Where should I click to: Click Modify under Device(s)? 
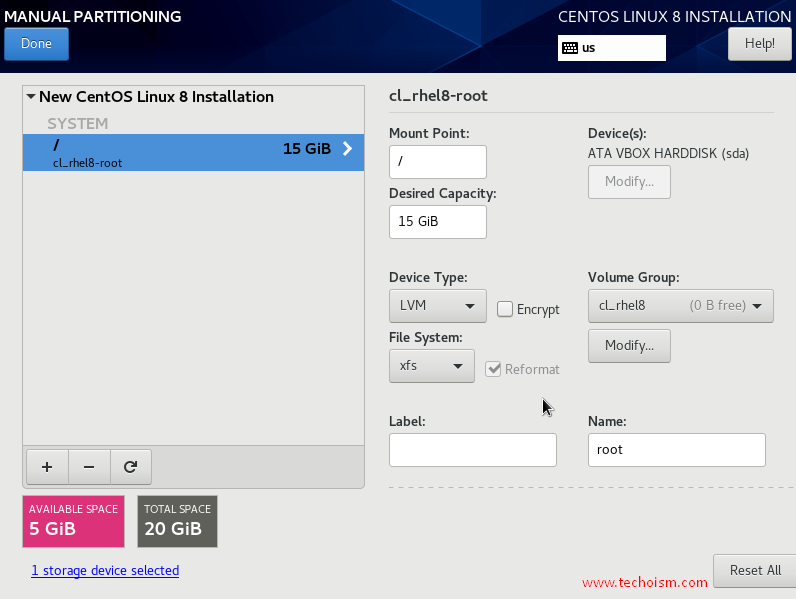click(x=629, y=182)
